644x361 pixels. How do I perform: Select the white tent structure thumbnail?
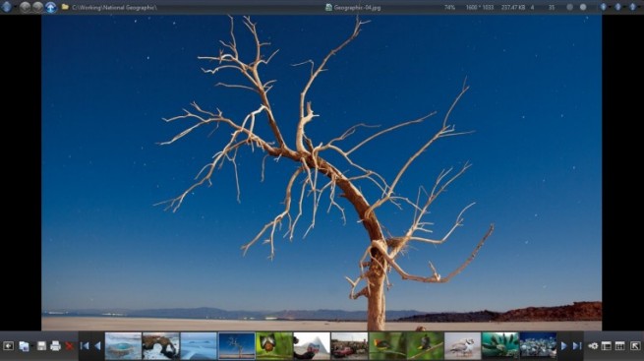click(x=312, y=346)
